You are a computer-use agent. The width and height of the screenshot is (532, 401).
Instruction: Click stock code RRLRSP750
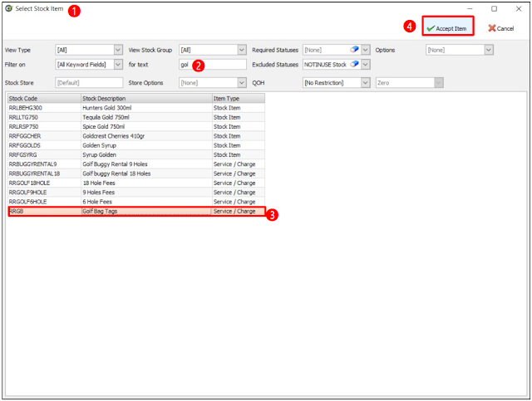click(x=24, y=126)
